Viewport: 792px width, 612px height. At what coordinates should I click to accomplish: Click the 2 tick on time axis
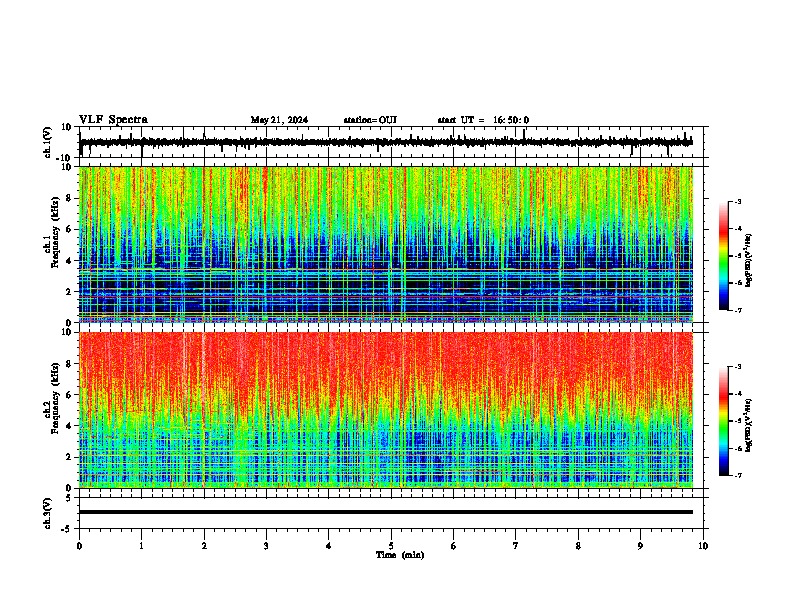(x=204, y=546)
